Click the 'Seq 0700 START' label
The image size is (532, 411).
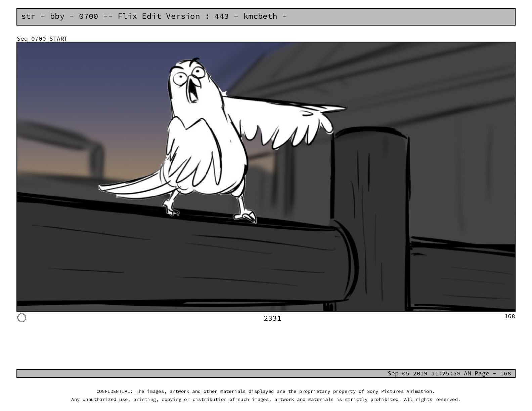(x=42, y=39)
